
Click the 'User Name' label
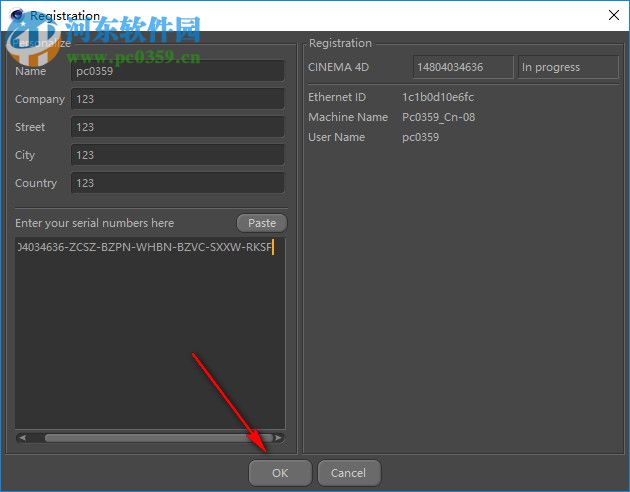click(x=336, y=137)
